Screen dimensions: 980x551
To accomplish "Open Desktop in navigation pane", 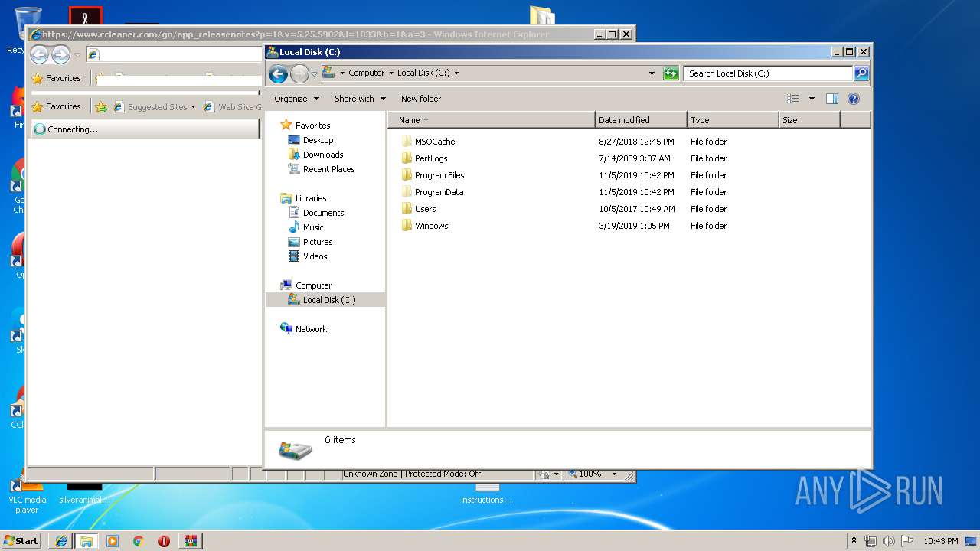I will pyautogui.click(x=318, y=140).
